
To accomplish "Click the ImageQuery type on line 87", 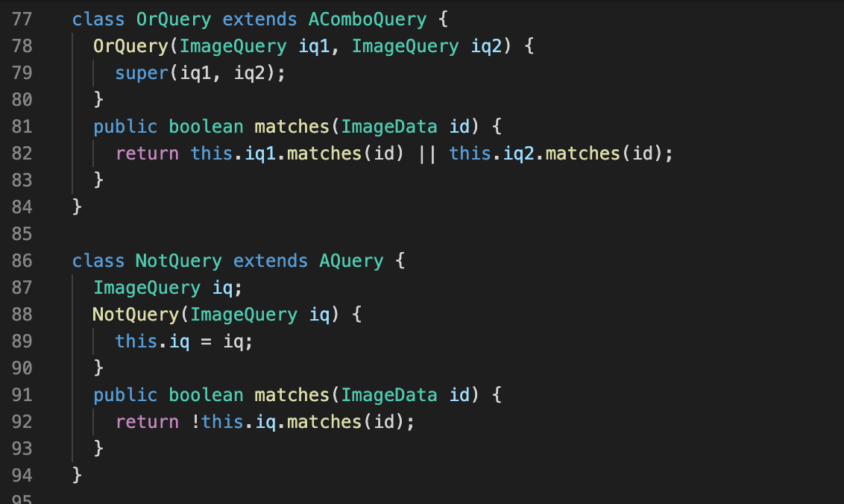I will 147,287.
